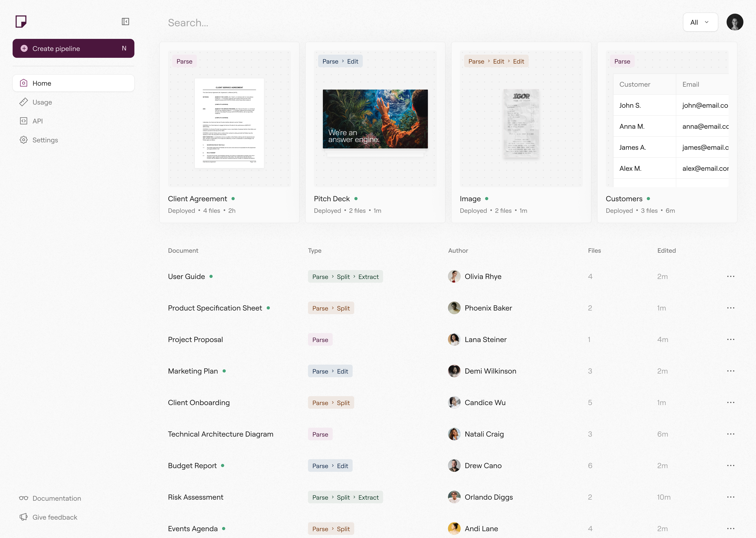Open more options for Technical Architecture Diagram

coord(731,434)
